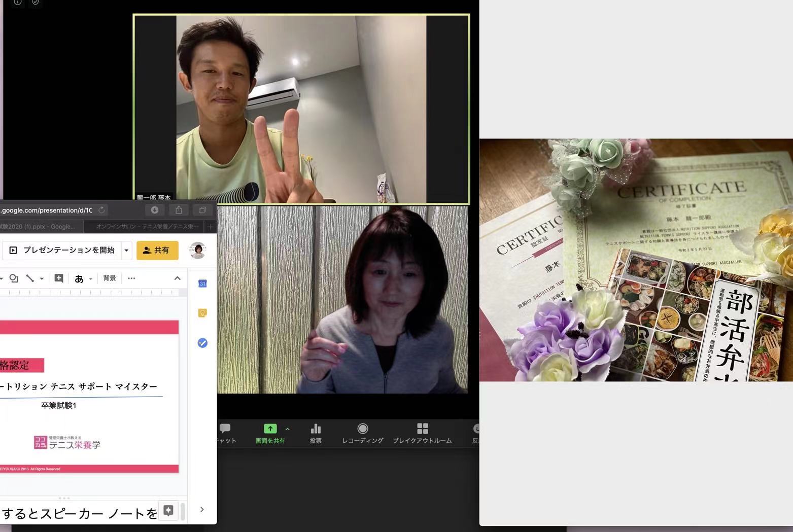The height and width of the screenshot is (532, 793).
Task: Open breakout rooms (ブレイクアウトルーム)
Action: click(422, 433)
